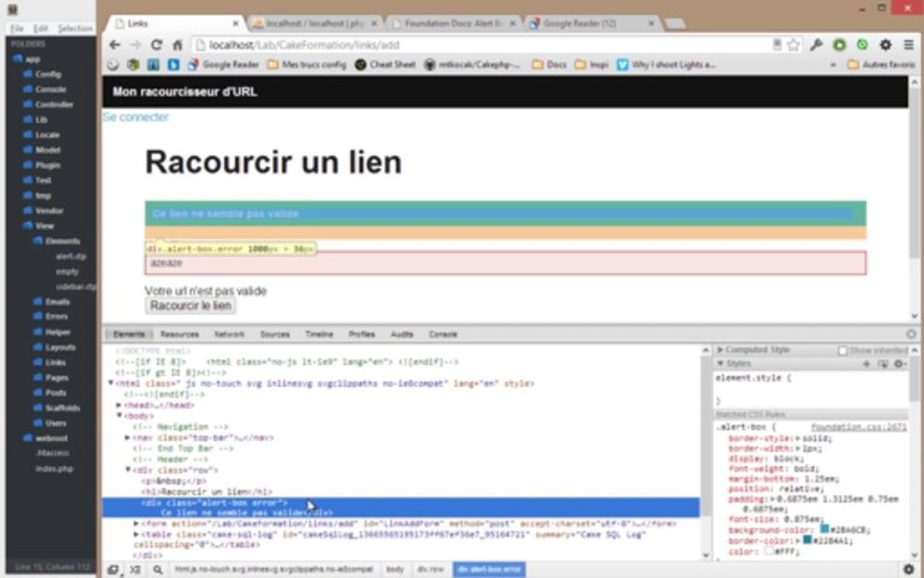The width and height of the screenshot is (924, 578).
Task: Click the DevTools magnifier inspect icon
Action: pyautogui.click(x=157, y=570)
